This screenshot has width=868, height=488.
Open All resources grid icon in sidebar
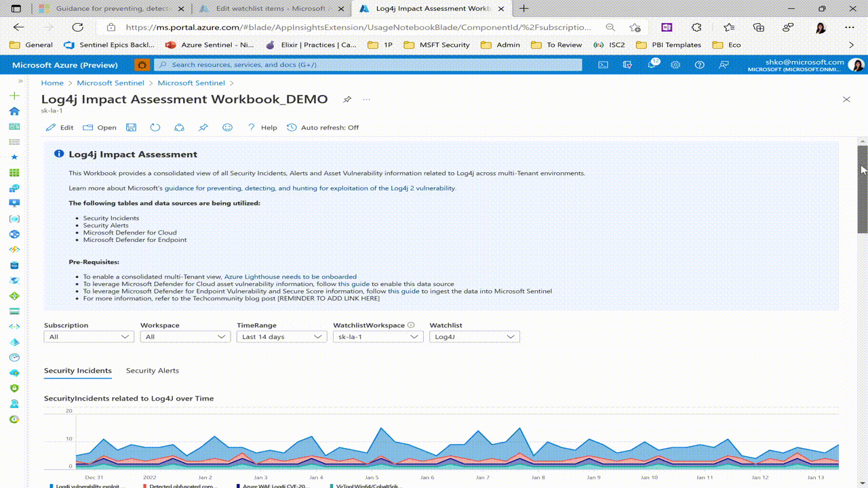point(14,173)
